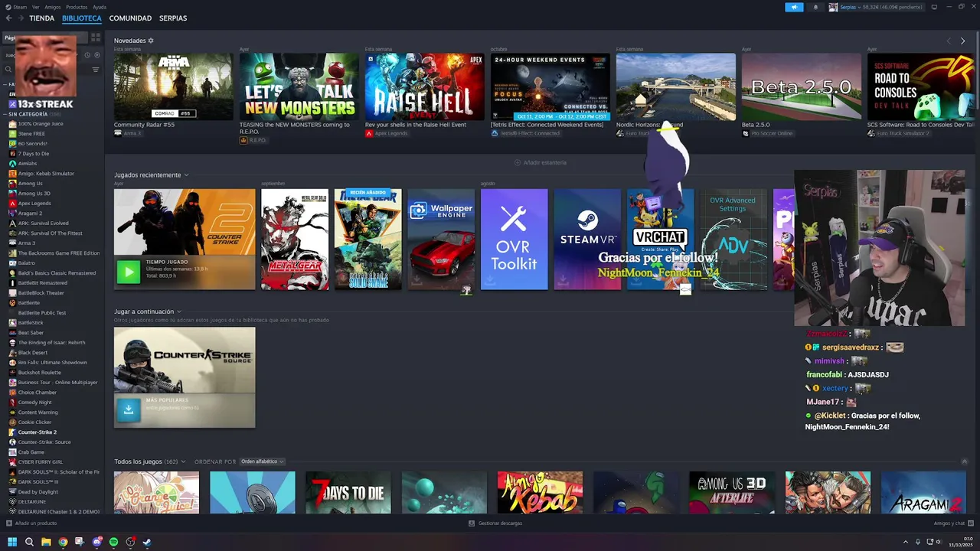
Task: Open the Ayuda menu
Action: (x=100, y=7)
